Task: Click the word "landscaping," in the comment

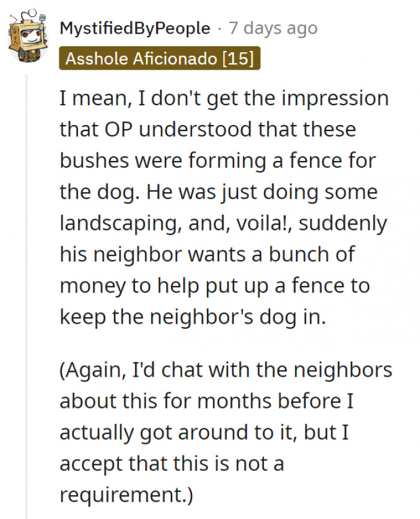Action: (x=121, y=223)
